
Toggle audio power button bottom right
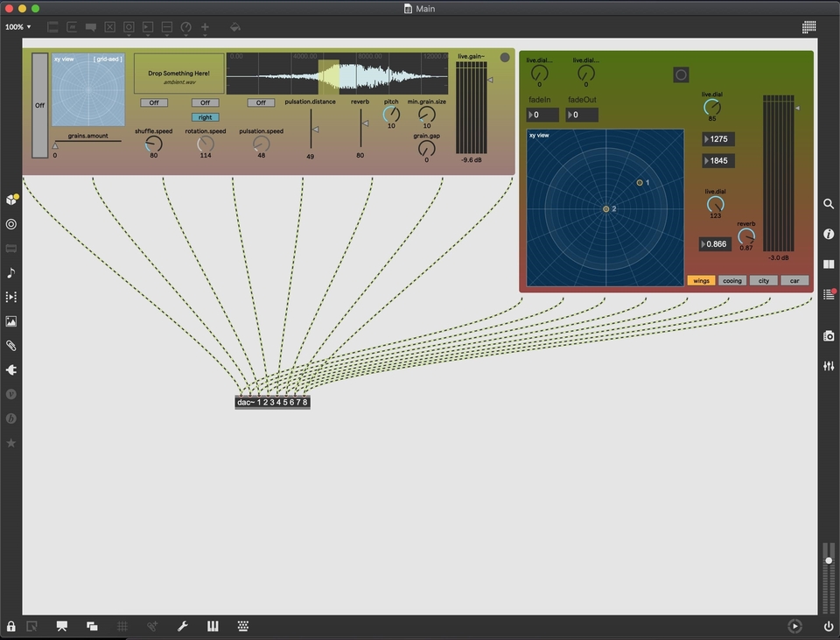829,626
